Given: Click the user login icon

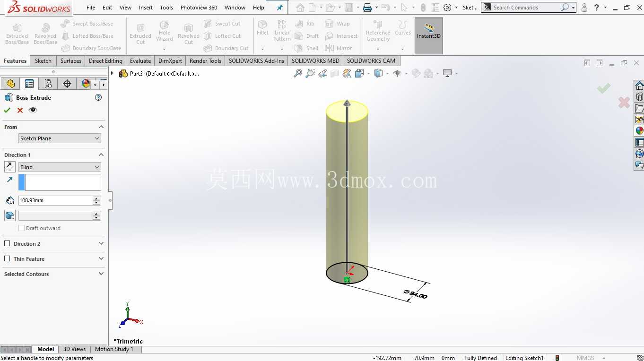Looking at the screenshot, I should [x=584, y=8].
